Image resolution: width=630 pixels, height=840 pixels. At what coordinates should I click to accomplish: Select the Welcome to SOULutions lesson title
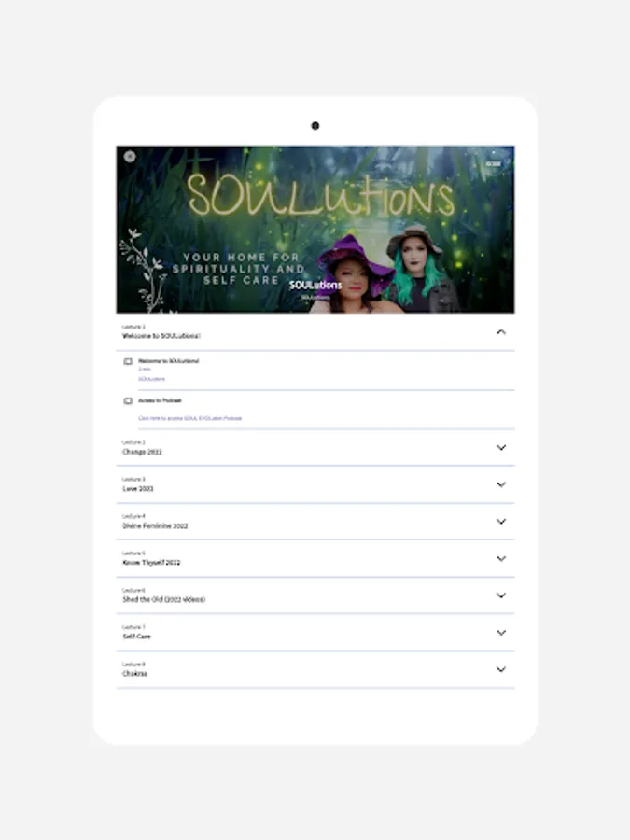(169, 361)
